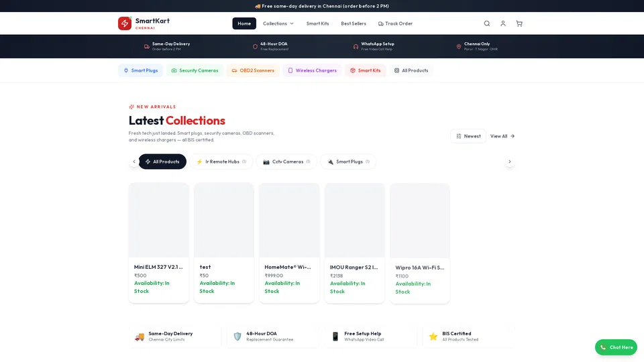The height and width of the screenshot is (362, 644).
Task: Click the Latest Collections heading
Action: pos(177,120)
